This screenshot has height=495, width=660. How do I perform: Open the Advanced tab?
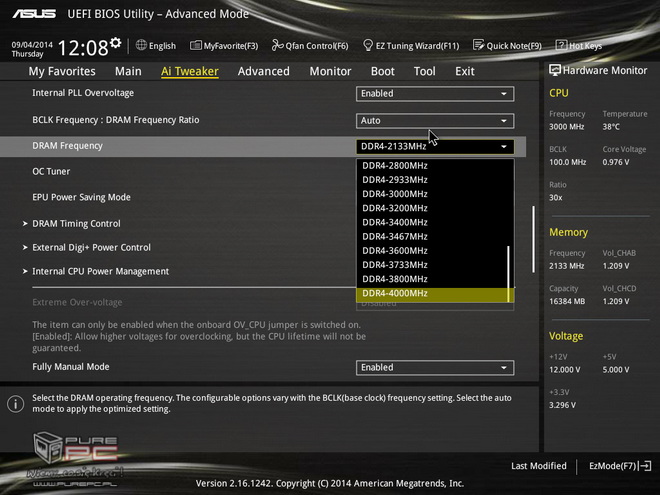pos(263,71)
